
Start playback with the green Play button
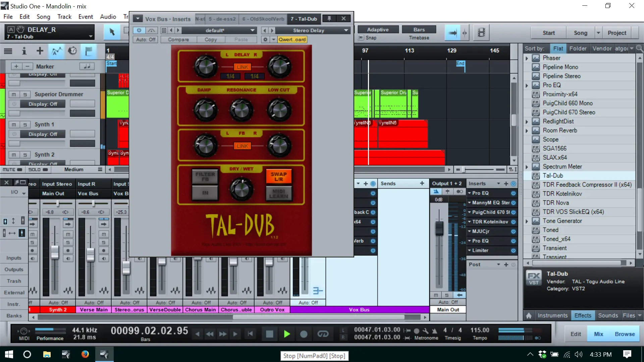(287, 334)
